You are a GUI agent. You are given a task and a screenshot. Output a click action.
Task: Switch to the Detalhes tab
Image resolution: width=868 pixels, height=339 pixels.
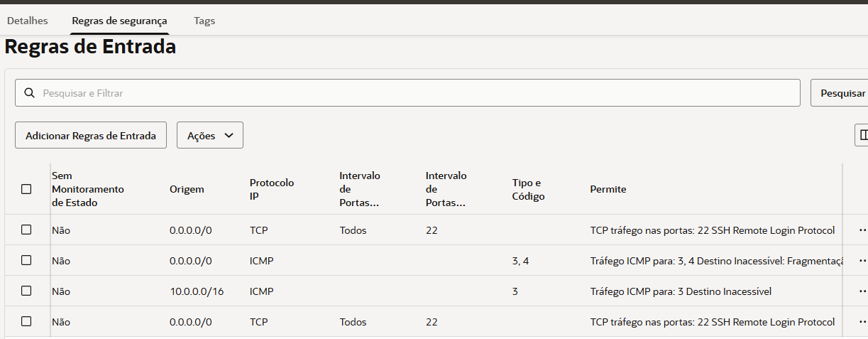pyautogui.click(x=28, y=21)
